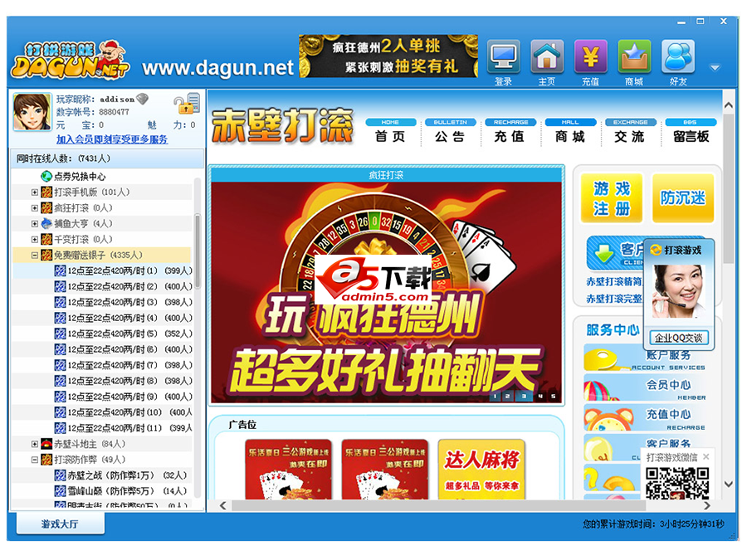The image size is (747, 560).
Task: Switch to 首页 HOME tab
Action: [390, 131]
